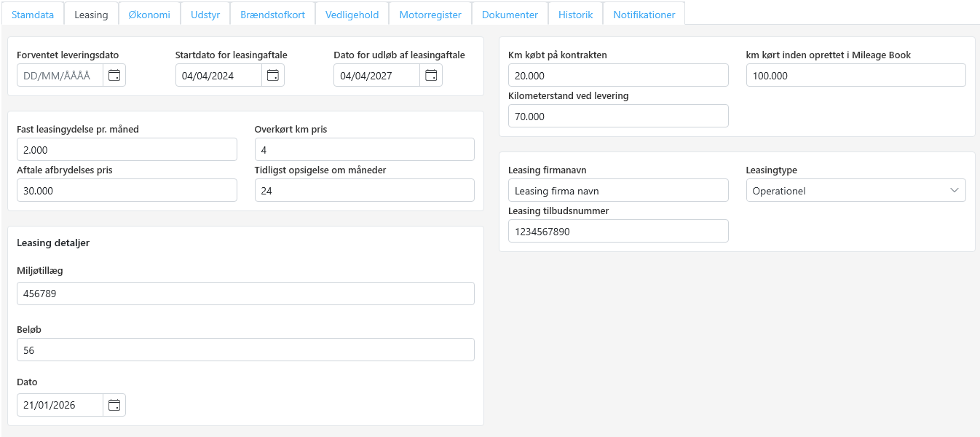Open calendar for Forventet leveringsdato
980x437 pixels.
(114, 75)
